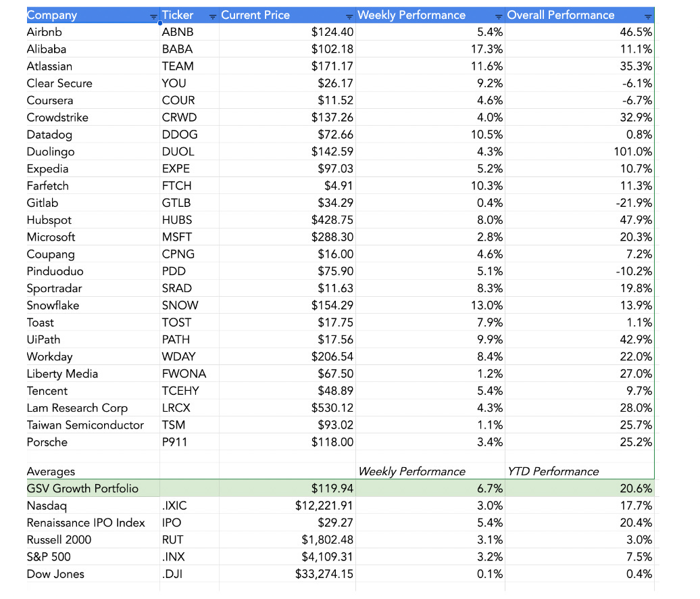Select the Gitlab company cell
700x599 pixels.
click(x=93, y=203)
